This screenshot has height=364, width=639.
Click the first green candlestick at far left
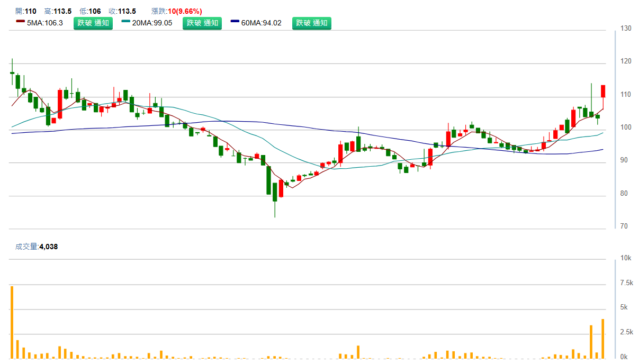pyautogui.click(x=12, y=72)
